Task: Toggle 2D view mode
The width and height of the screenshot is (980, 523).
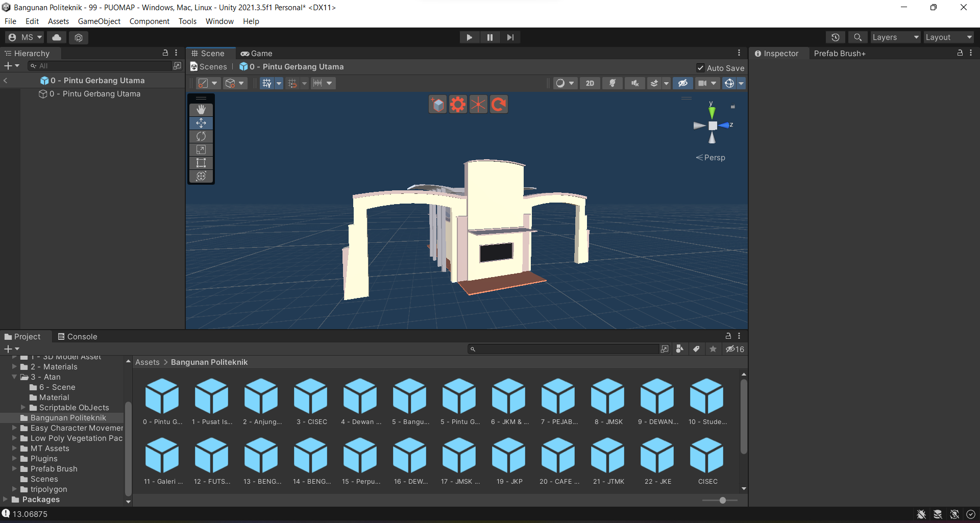Action: (x=590, y=83)
